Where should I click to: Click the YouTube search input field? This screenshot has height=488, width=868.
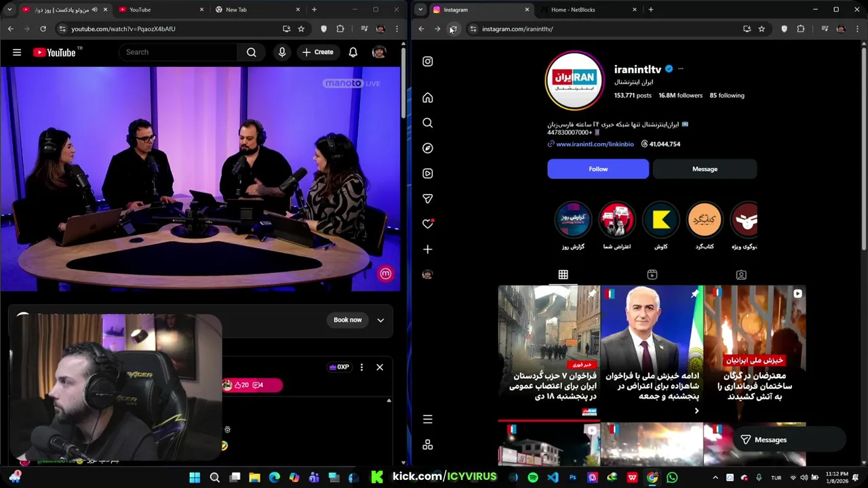(178, 52)
